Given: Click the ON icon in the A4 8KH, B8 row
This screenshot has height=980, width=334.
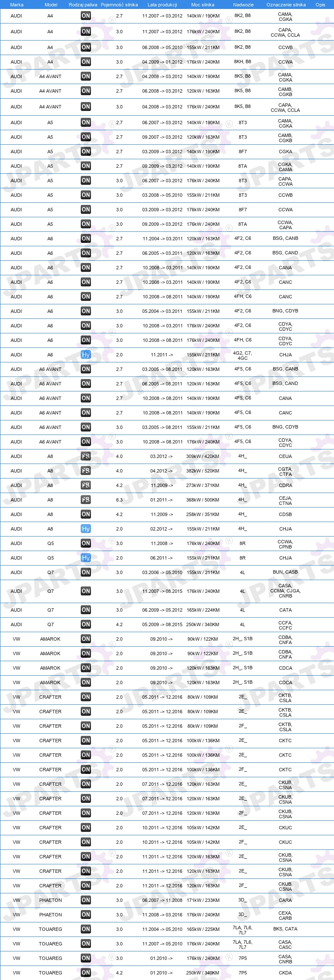Looking at the screenshot, I should click(86, 62).
